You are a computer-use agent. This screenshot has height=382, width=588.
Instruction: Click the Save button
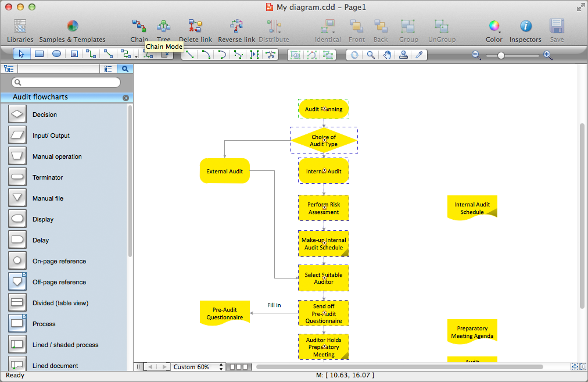(x=556, y=29)
